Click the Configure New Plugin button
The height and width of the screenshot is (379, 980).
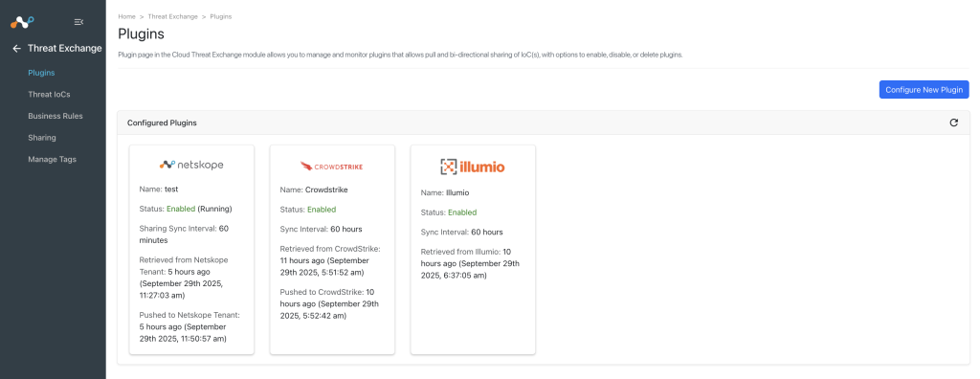click(924, 89)
